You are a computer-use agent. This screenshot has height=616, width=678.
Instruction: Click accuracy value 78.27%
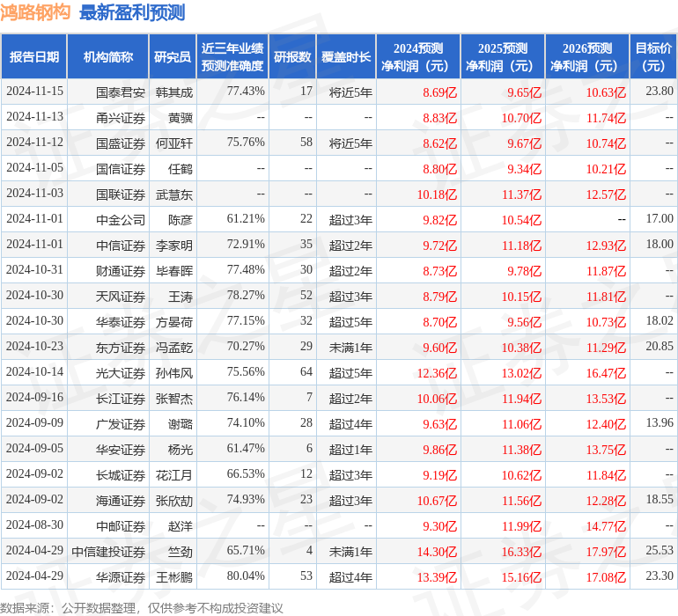[246, 295]
